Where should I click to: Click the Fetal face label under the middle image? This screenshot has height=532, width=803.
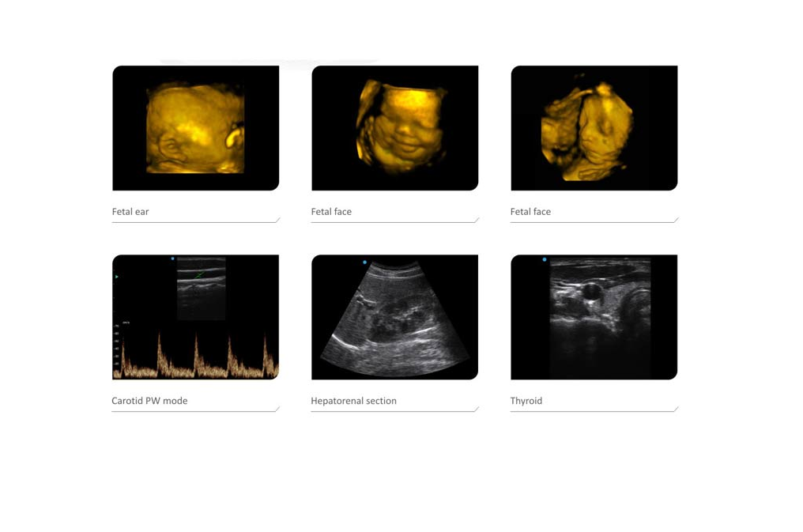[333, 211]
